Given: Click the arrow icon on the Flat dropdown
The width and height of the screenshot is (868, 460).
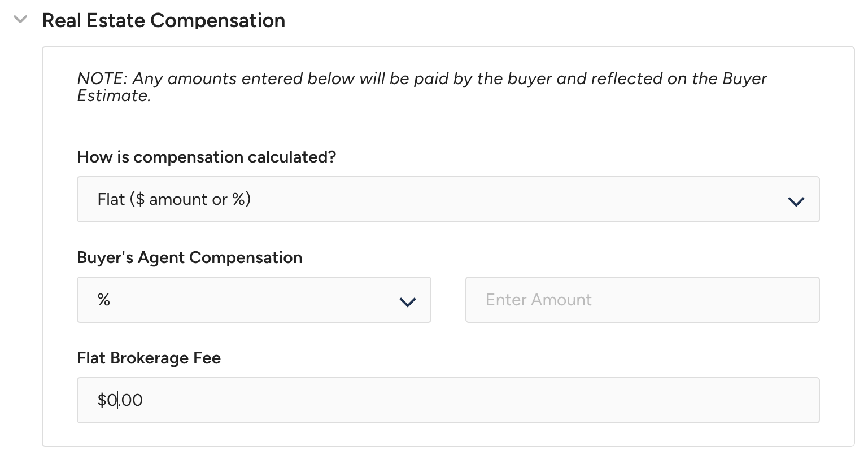Looking at the screenshot, I should (x=796, y=201).
